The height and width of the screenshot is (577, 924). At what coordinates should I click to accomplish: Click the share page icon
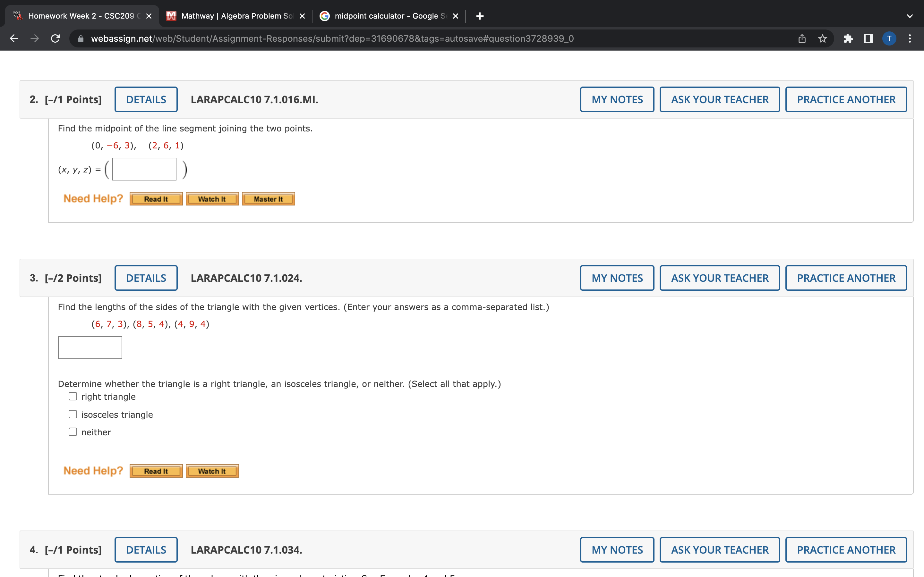(802, 38)
